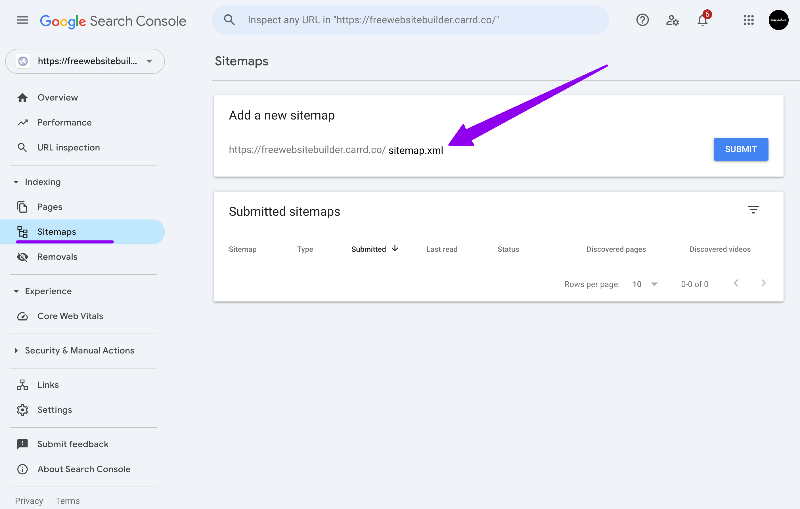Viewport: 800px width, 509px height.
Task: Go to the previous page arrow
Action: click(736, 283)
